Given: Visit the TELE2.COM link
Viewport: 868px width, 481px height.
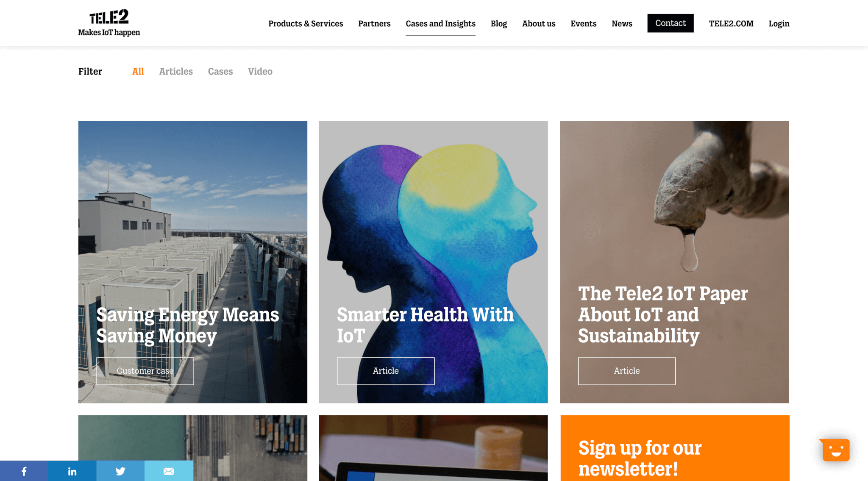Looking at the screenshot, I should [731, 24].
